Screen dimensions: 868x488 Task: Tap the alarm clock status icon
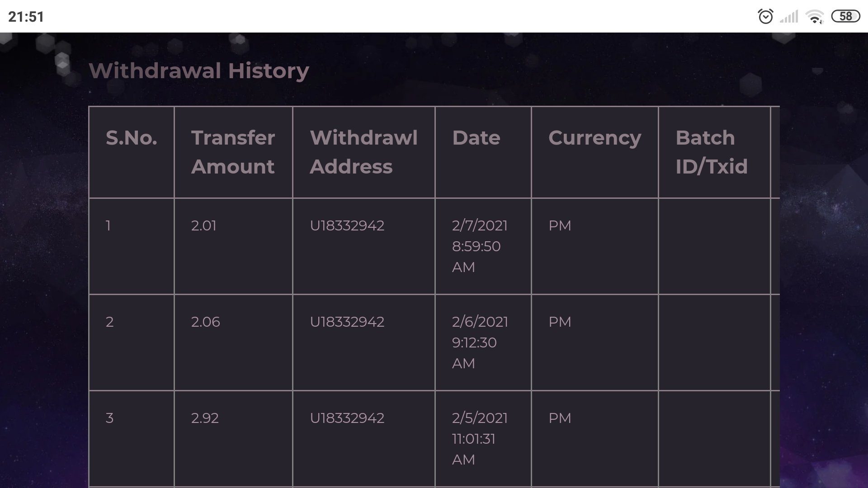coord(765,17)
